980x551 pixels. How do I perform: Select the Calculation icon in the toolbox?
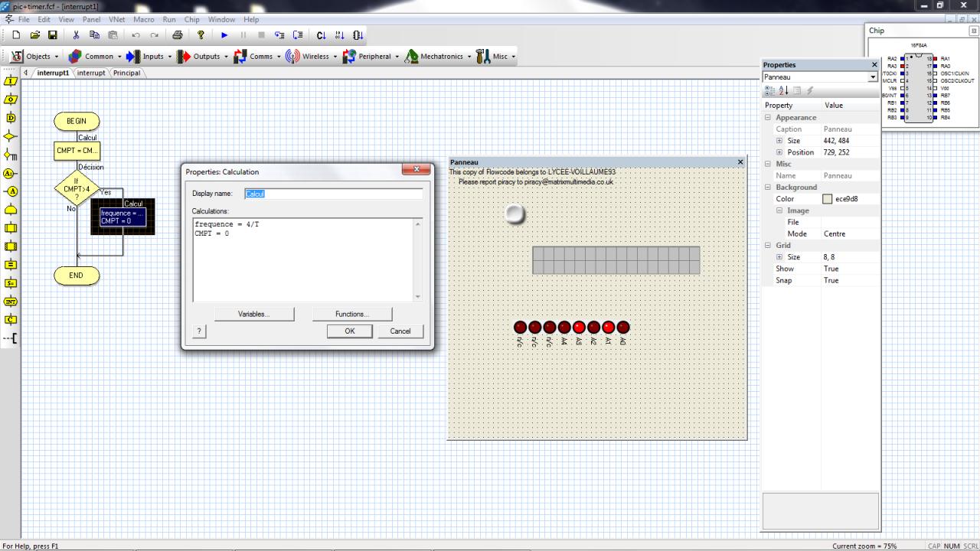(x=11, y=265)
